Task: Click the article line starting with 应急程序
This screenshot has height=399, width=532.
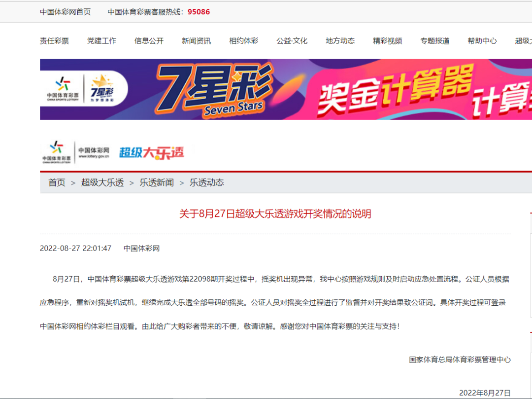Action: 273,302
